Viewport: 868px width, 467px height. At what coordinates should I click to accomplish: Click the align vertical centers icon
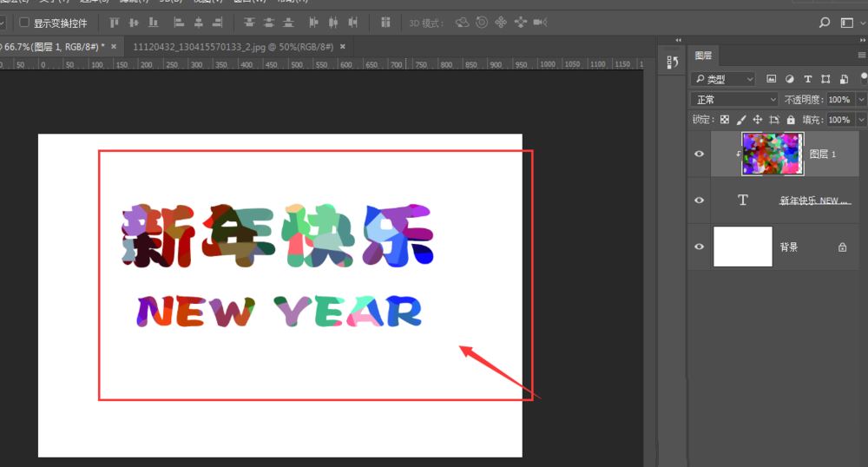click(134, 23)
